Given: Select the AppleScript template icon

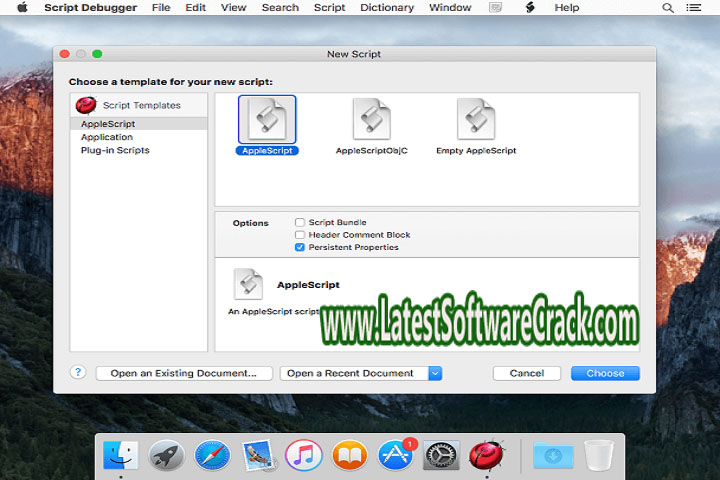Looking at the screenshot, I should [266, 120].
